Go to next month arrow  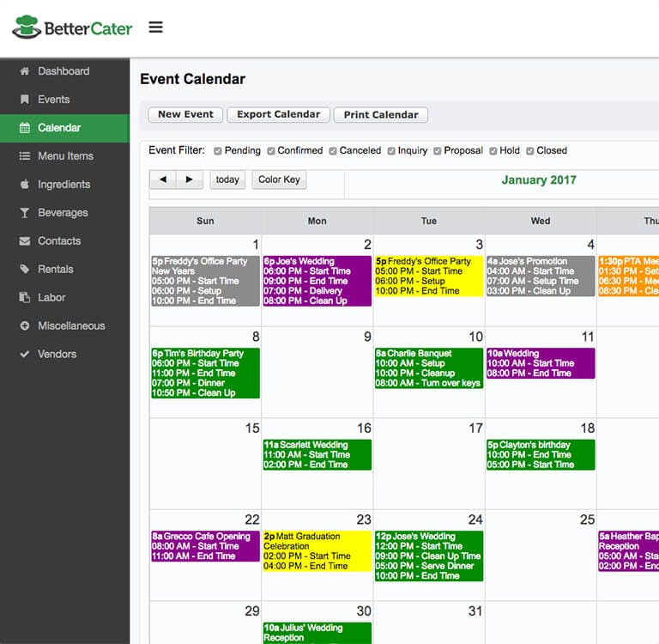(190, 179)
